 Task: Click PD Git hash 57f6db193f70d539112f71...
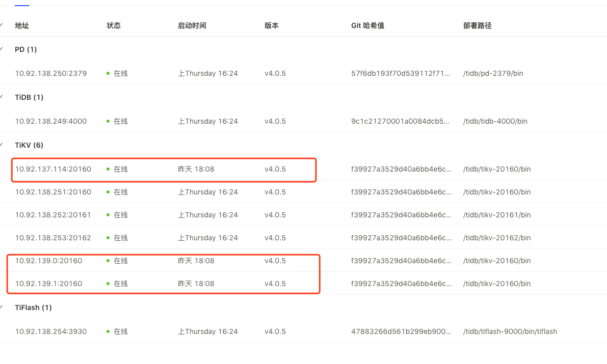pos(401,73)
